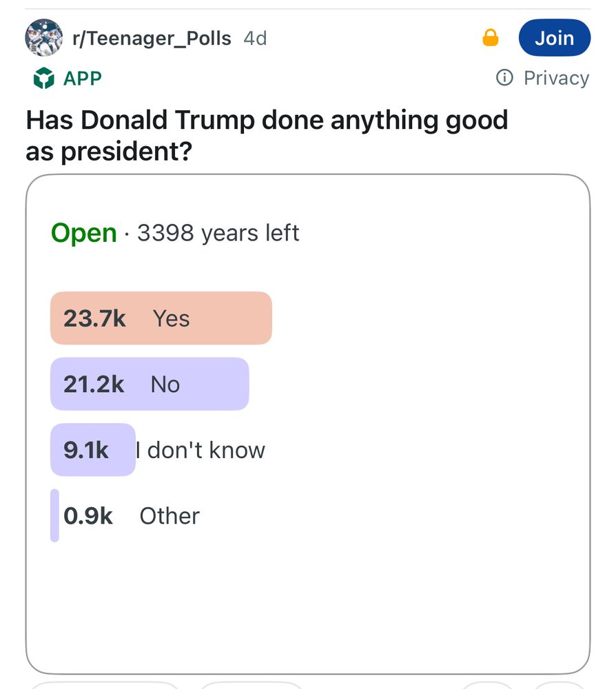Choose the "I don't know" option
Image resolution: width=616 pixels, height=689 pixels.
click(201, 451)
